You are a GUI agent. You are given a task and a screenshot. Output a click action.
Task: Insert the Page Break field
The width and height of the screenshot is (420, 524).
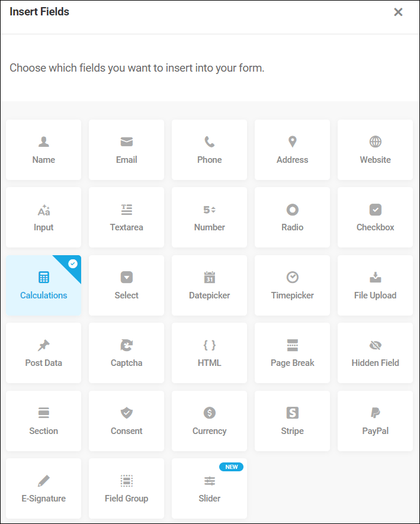(x=292, y=353)
